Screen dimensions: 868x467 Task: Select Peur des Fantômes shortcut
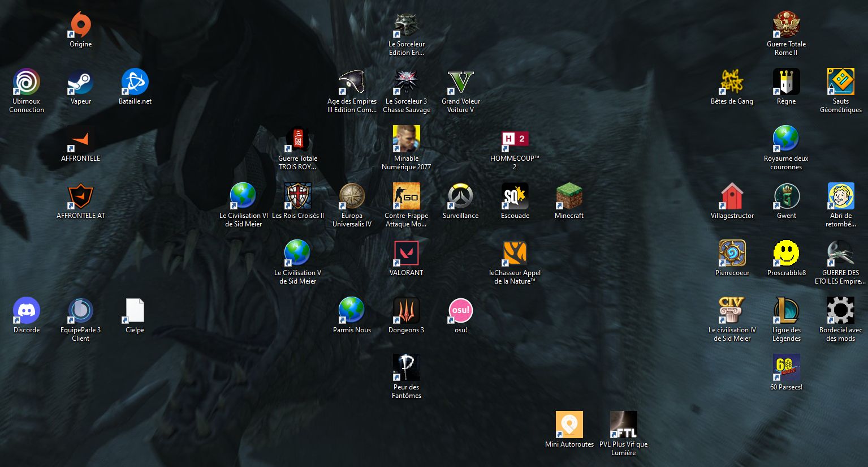(x=407, y=368)
